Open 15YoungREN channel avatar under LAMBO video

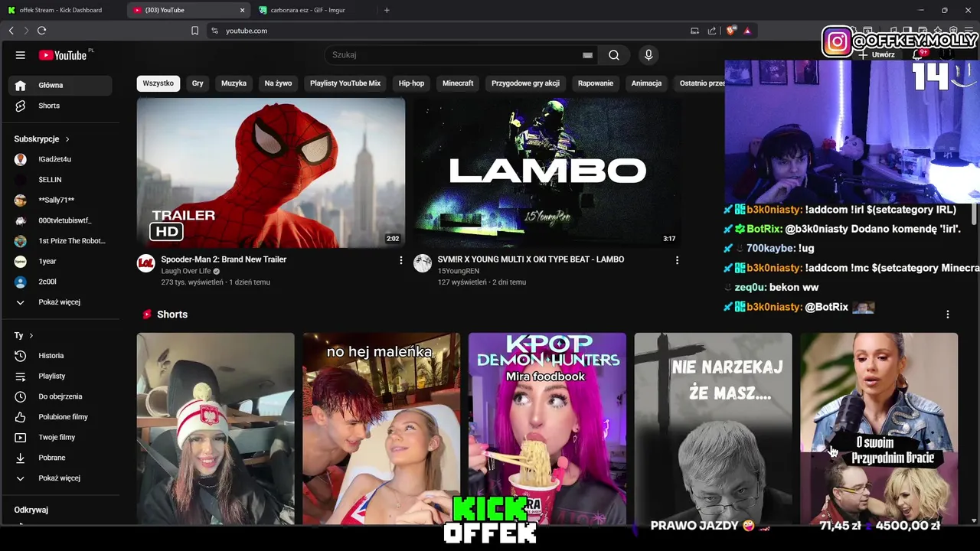(x=423, y=263)
